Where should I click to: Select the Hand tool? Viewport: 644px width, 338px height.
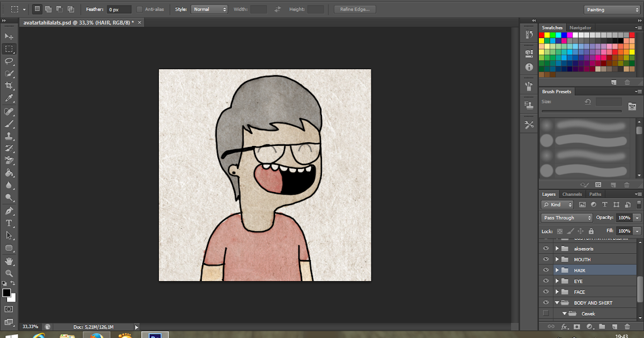[x=9, y=261]
